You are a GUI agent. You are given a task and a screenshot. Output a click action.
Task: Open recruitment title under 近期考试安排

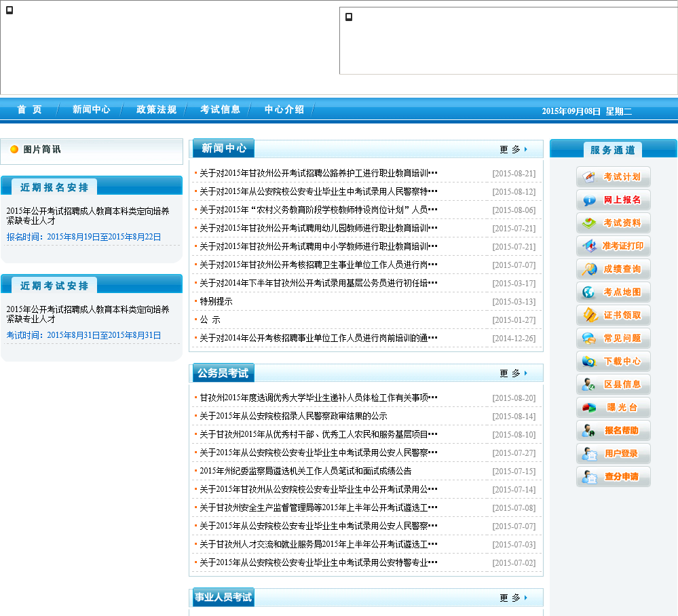88,314
